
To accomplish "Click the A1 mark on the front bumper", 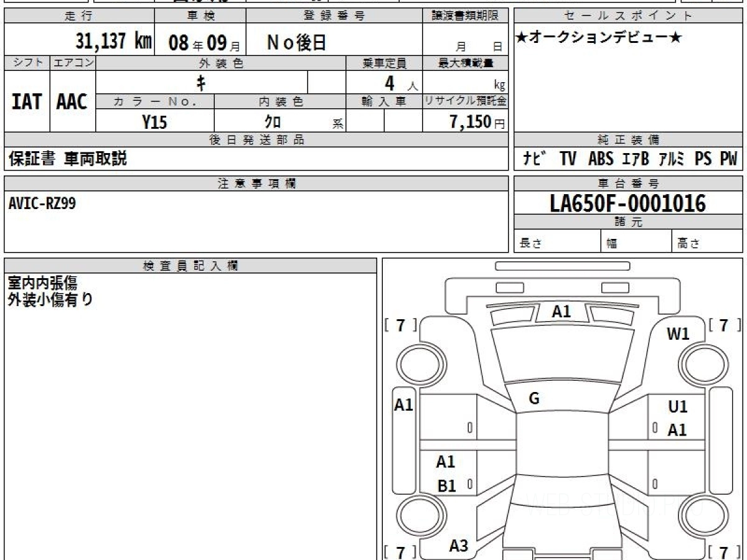I will (x=561, y=312).
